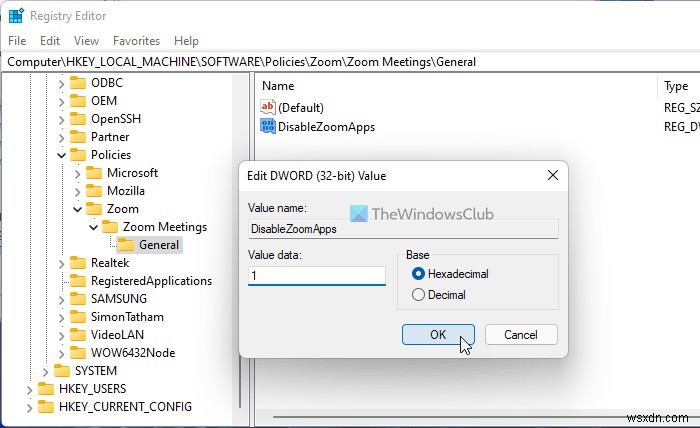Open the File menu
This screenshot has height=428, width=700.
(x=17, y=41)
